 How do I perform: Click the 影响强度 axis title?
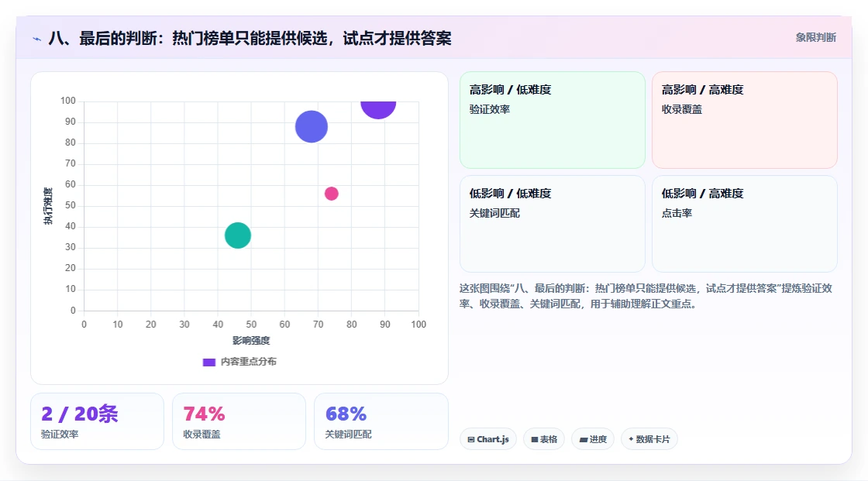tap(251, 340)
